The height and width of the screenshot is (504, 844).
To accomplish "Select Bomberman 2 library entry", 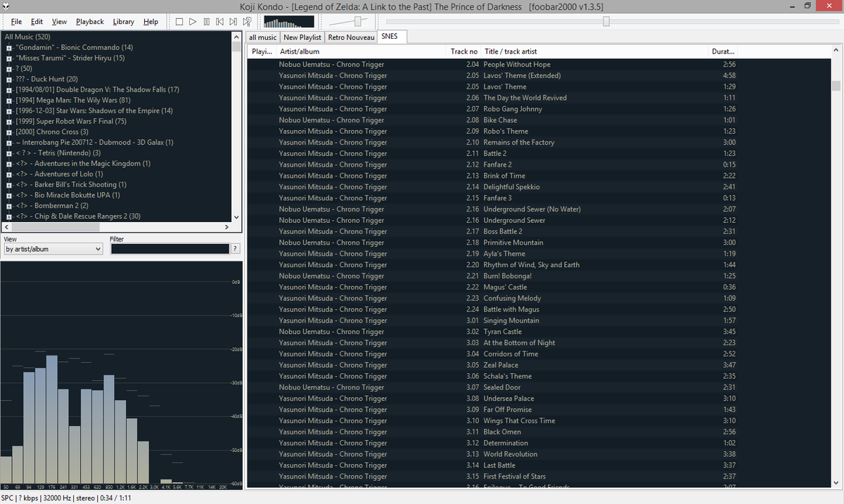I will pyautogui.click(x=51, y=205).
